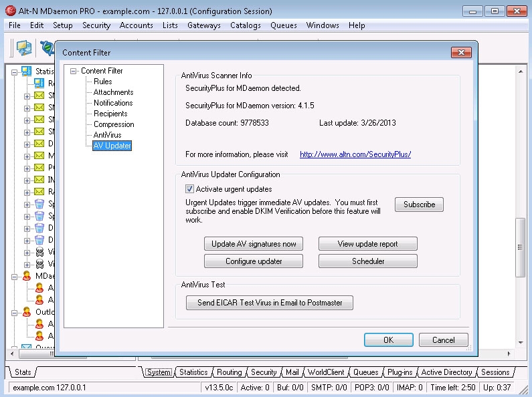Image resolution: width=532 pixels, height=397 pixels.
Task: Select AV Updater in Content Filter tree
Action: pyautogui.click(x=112, y=146)
